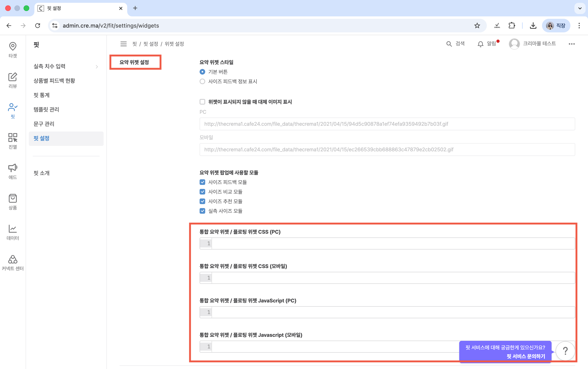The height and width of the screenshot is (369, 588).
Task: Click the question mark help button
Action: (565, 351)
